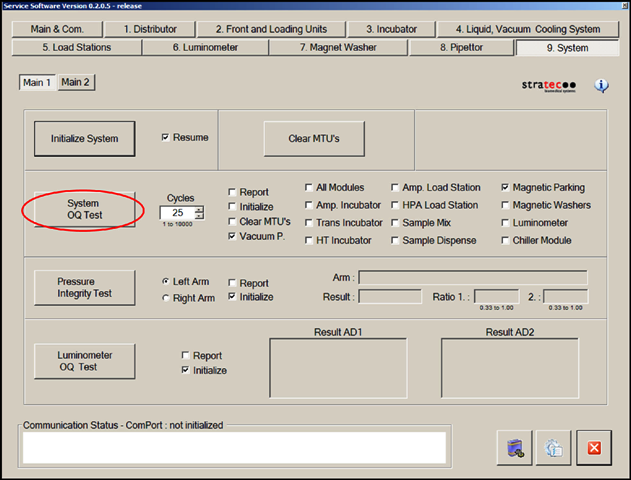This screenshot has width=631, height=480.
Task: Check the Luminometer module checkbox
Action: (505, 223)
